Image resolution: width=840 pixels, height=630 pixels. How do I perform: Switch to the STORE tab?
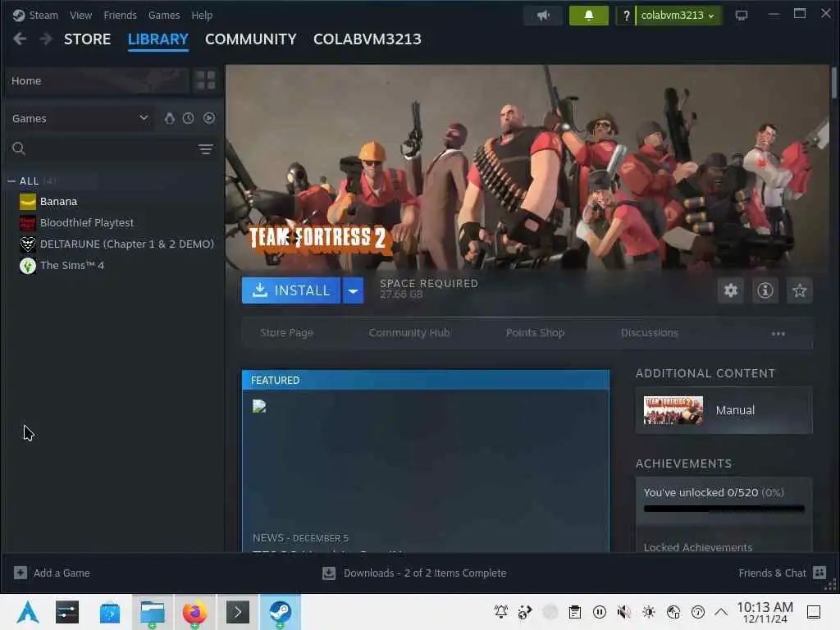pos(87,39)
